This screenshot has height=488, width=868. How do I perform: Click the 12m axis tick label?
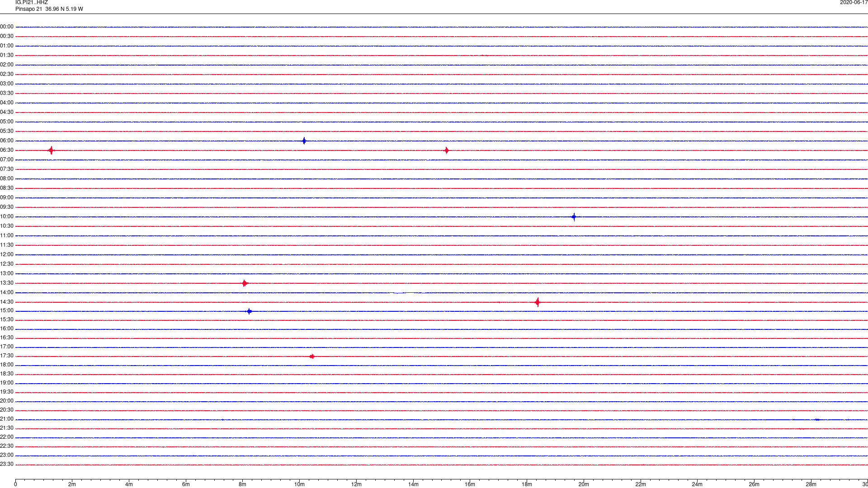click(x=356, y=484)
